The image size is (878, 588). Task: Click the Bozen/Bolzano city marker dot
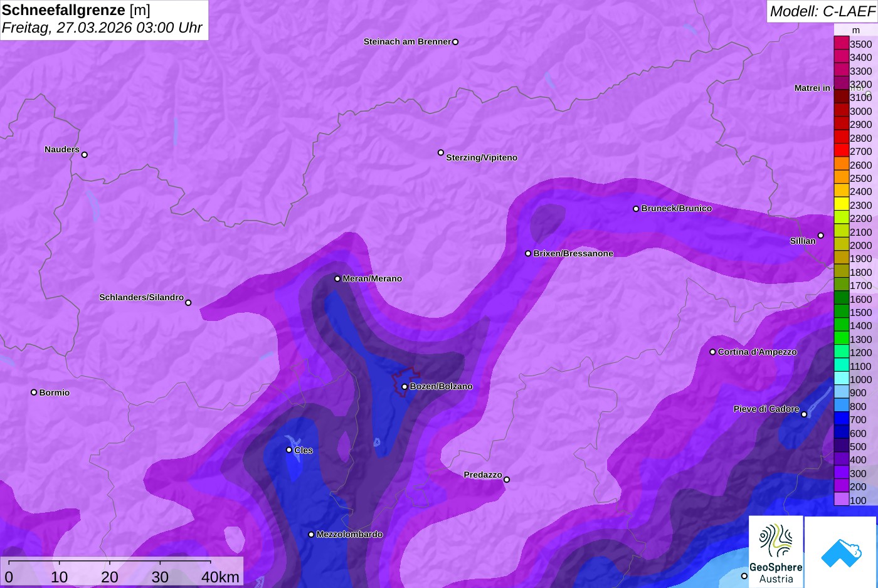point(405,387)
